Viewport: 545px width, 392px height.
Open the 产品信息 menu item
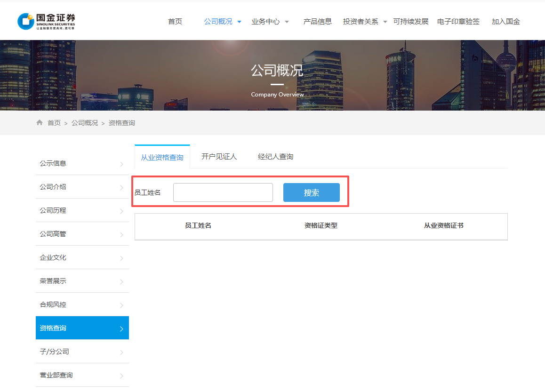[318, 21]
